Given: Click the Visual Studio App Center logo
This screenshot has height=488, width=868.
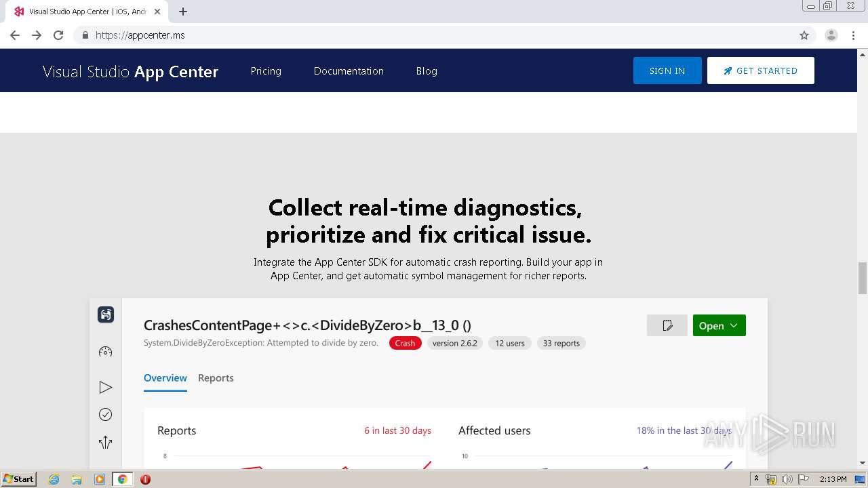Looking at the screenshot, I should click(130, 72).
